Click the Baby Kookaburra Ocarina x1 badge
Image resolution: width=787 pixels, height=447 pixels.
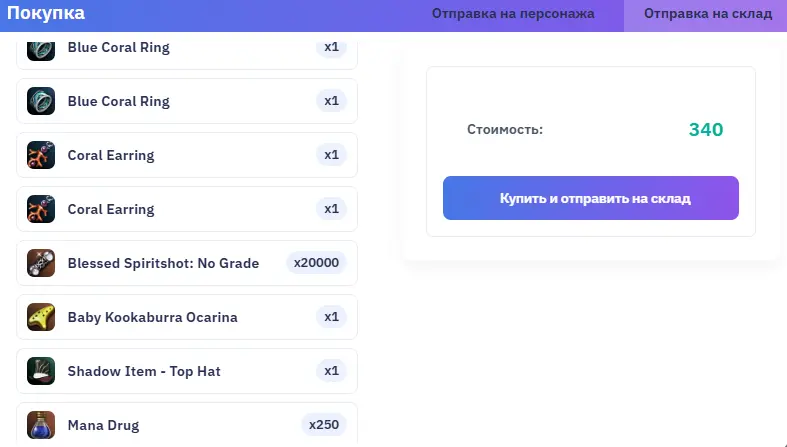click(332, 317)
